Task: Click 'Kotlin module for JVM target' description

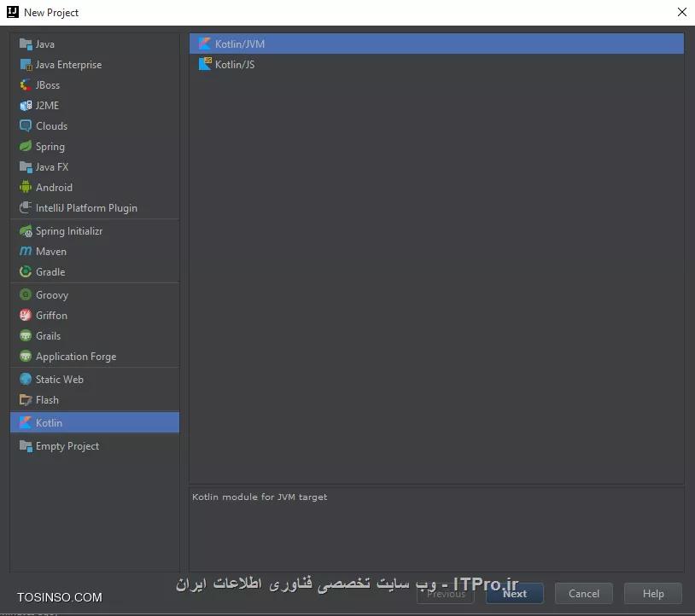Action: pyautogui.click(x=260, y=497)
